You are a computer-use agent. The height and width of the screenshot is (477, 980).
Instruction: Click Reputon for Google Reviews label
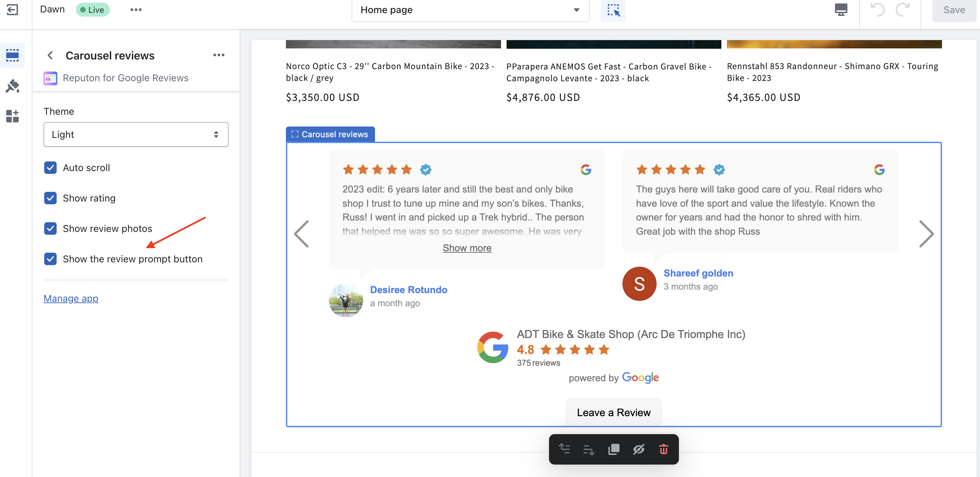[x=126, y=78]
